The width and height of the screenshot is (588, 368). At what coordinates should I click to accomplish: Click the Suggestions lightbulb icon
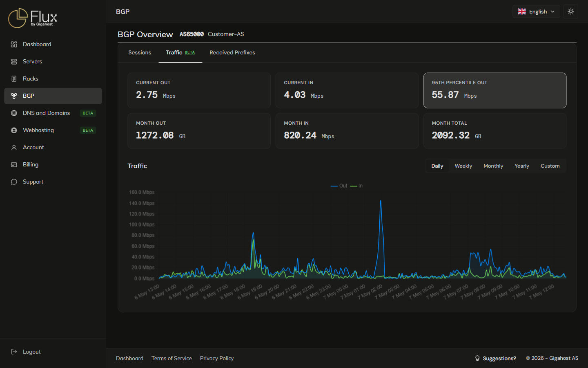pos(477,358)
